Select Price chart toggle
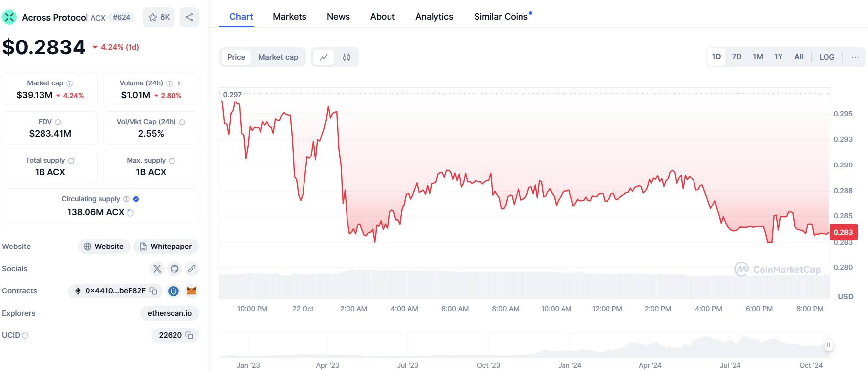This screenshot has height=371, width=868. [x=236, y=57]
